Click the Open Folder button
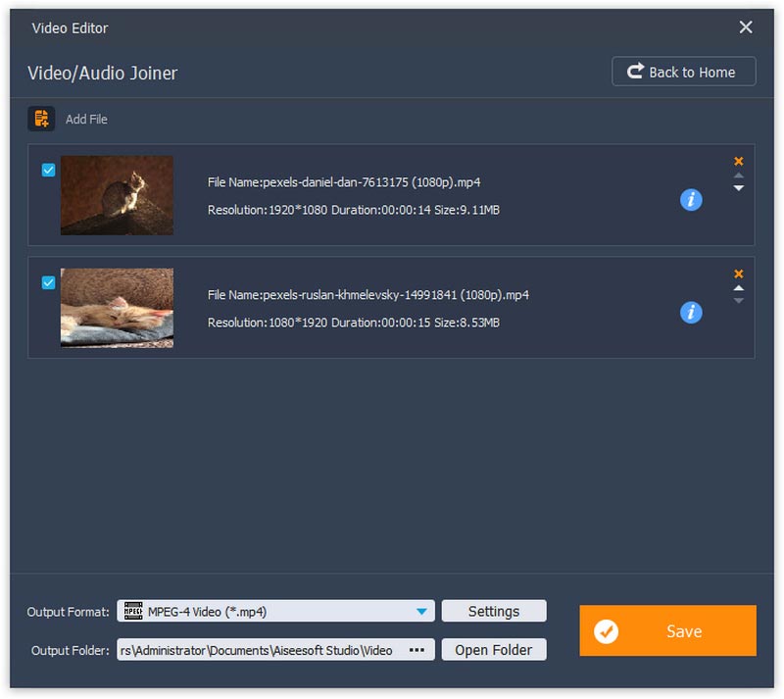Viewport: 784px width, 699px height. click(x=493, y=650)
